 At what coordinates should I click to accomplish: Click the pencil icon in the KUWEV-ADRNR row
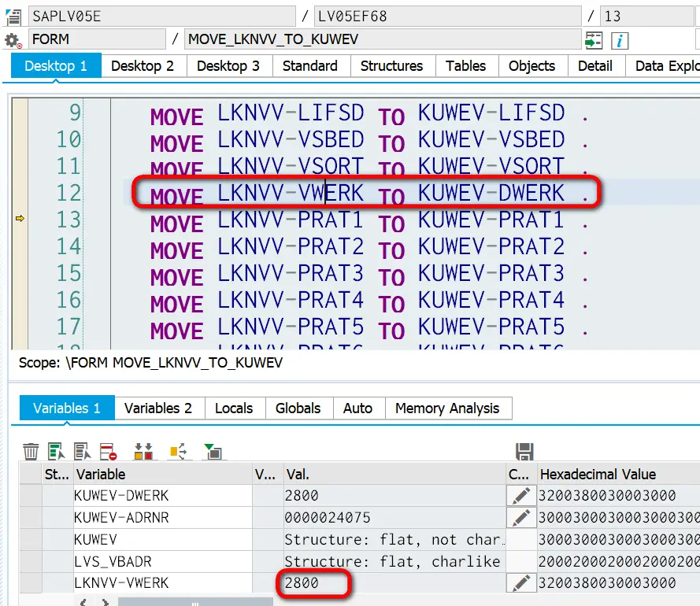[x=521, y=517]
